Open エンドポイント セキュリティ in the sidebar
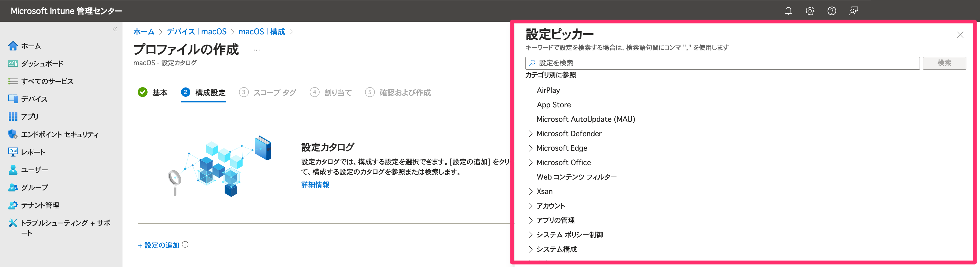Image resolution: width=980 pixels, height=267 pixels. pos(60,134)
